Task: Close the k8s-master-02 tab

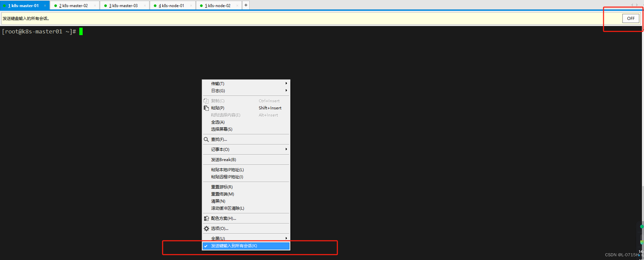Action: tap(95, 5)
